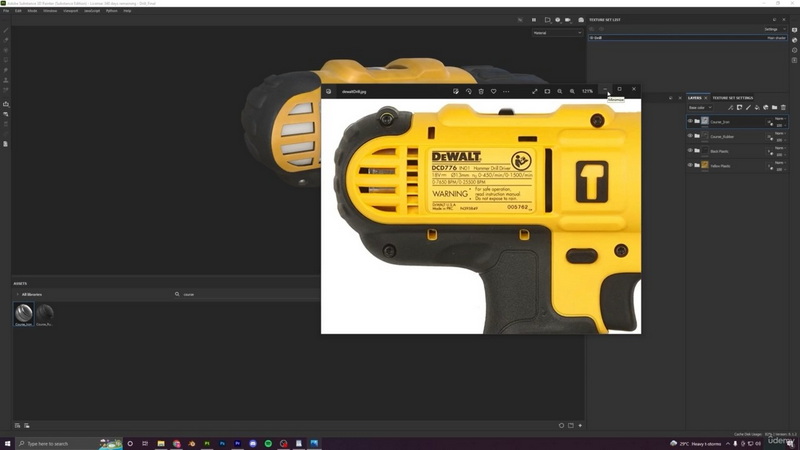Image resolution: width=800 pixels, height=450 pixels.
Task: Open the environment lighting icon in viewport toolbar
Action: [558, 20]
